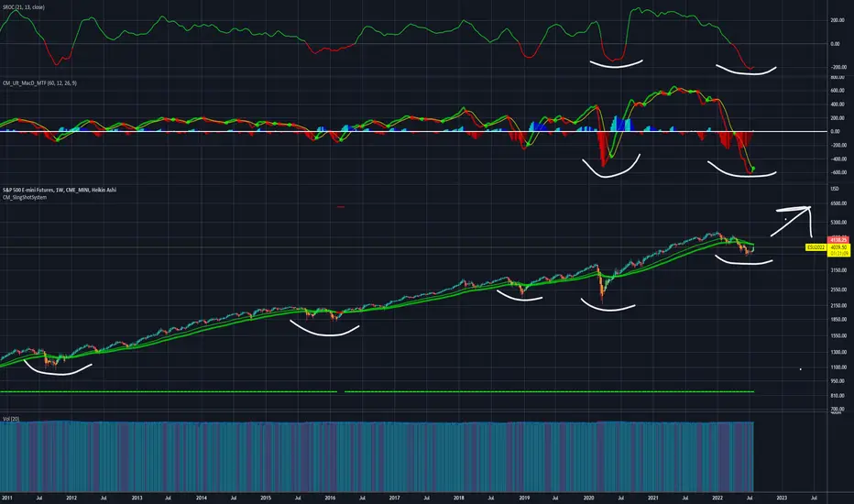This screenshot has height=504, width=854.
Task: Click the 2013 label on time axis
Action: tap(137, 498)
